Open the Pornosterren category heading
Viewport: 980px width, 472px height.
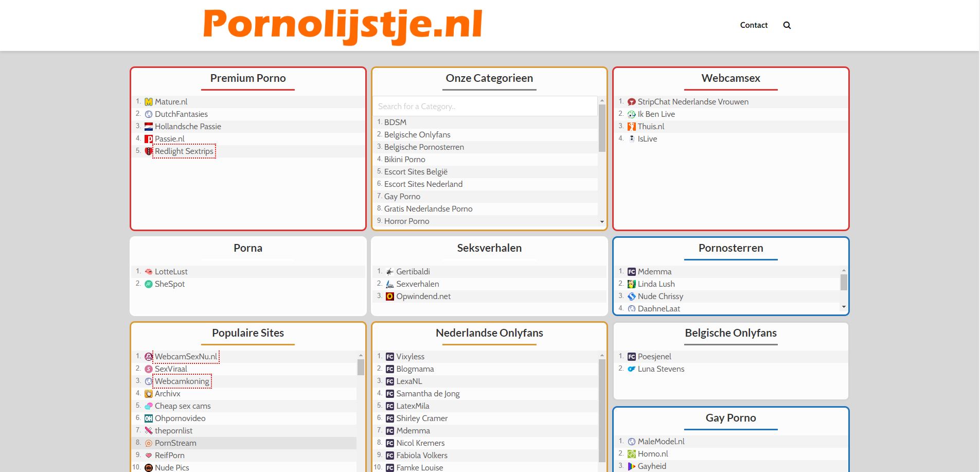click(730, 248)
